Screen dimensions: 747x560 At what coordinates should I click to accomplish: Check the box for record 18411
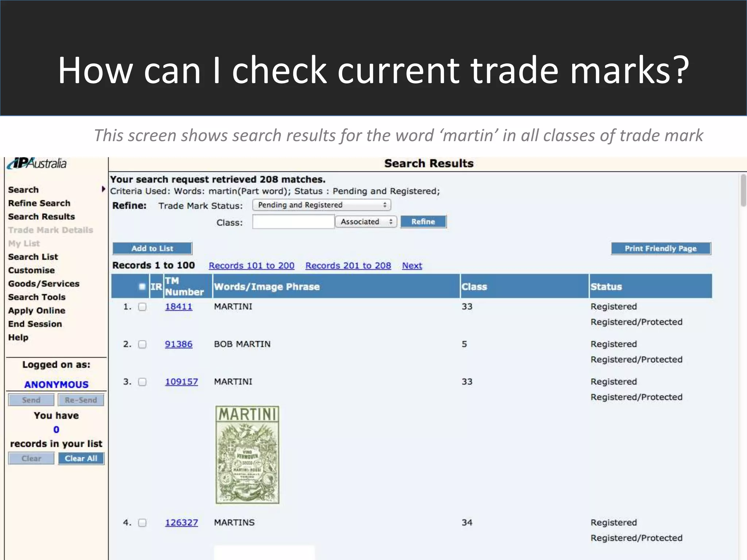pos(142,307)
